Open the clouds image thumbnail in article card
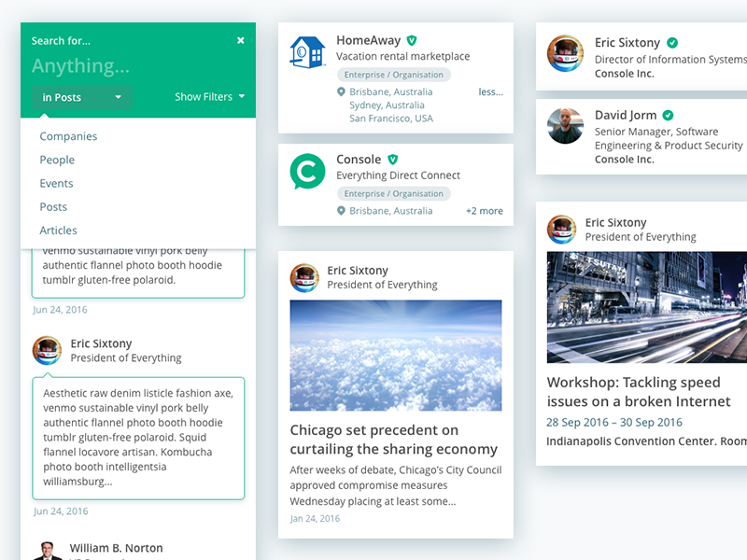Screen dimensions: 747x560 [x=396, y=356]
